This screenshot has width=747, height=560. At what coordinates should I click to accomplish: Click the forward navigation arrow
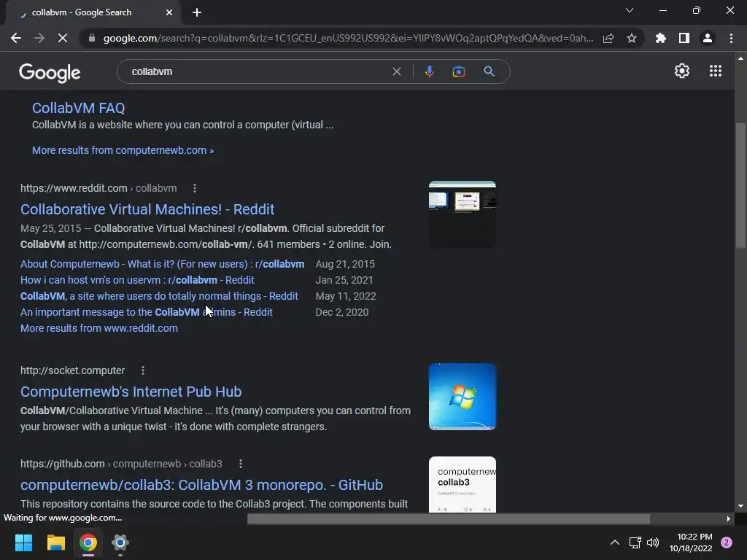(39, 38)
